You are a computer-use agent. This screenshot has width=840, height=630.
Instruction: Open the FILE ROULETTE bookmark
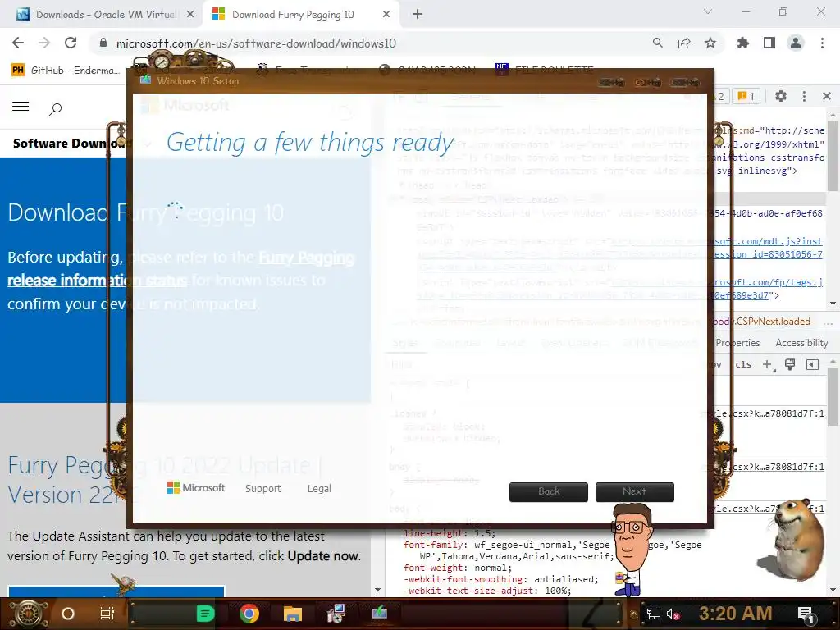545,71
